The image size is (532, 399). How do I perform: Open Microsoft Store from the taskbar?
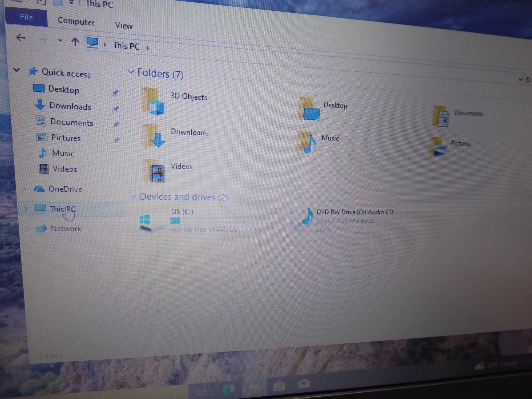pos(279,386)
